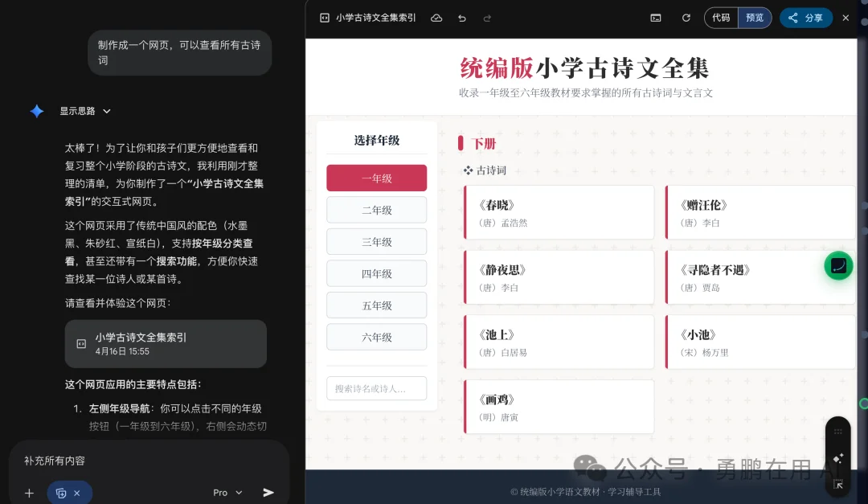
Task: Click the undo arrow icon
Action: pyautogui.click(x=462, y=17)
